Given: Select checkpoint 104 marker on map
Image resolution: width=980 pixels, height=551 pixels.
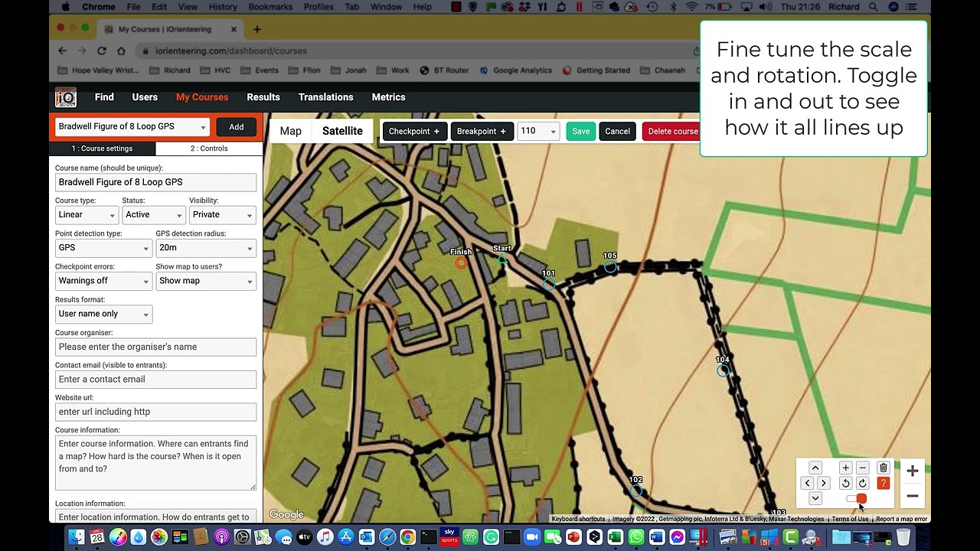Looking at the screenshot, I should pos(723,370).
